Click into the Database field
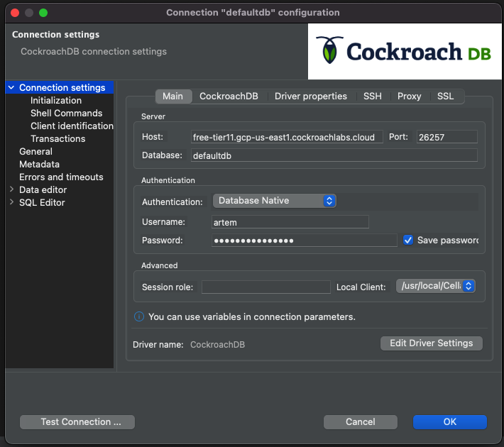This screenshot has height=447, width=504. click(x=334, y=155)
